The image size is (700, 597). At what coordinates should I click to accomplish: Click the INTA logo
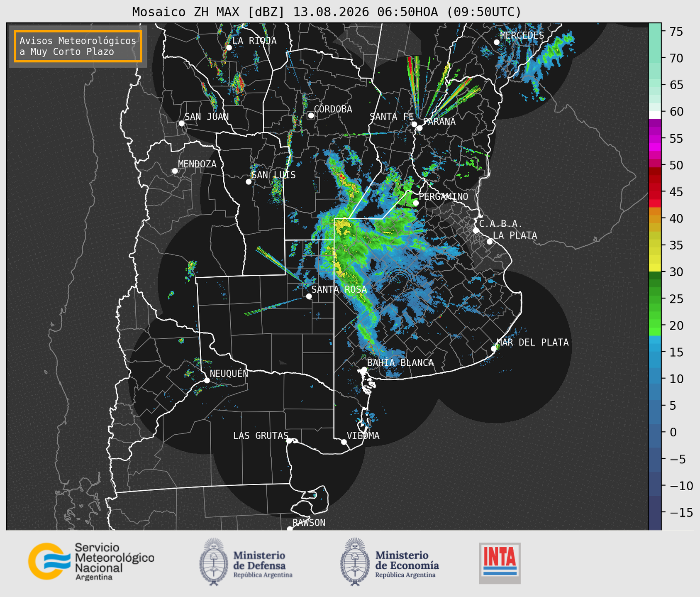tap(500, 563)
